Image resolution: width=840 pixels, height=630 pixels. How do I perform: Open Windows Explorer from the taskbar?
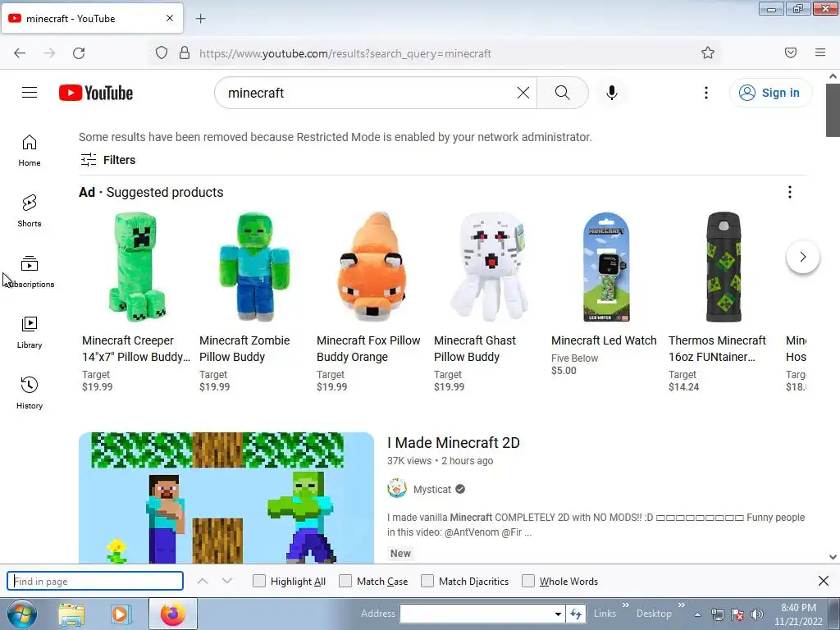71,614
